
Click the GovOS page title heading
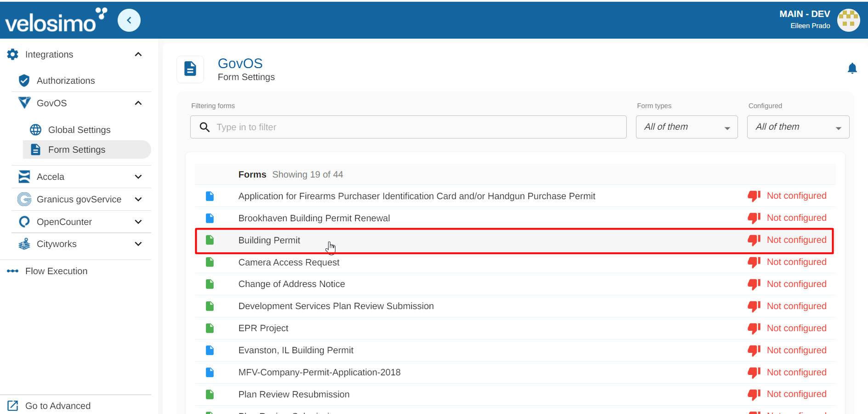(x=240, y=63)
